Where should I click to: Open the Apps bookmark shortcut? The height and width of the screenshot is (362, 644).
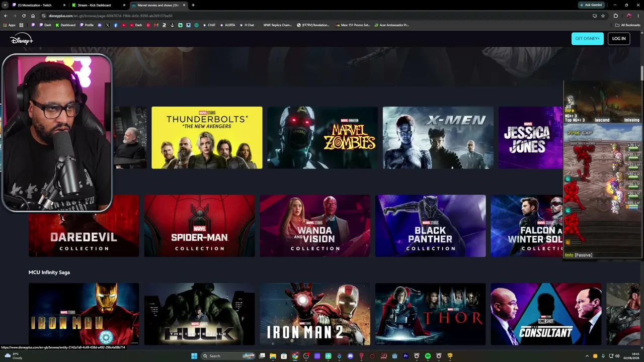point(9,25)
